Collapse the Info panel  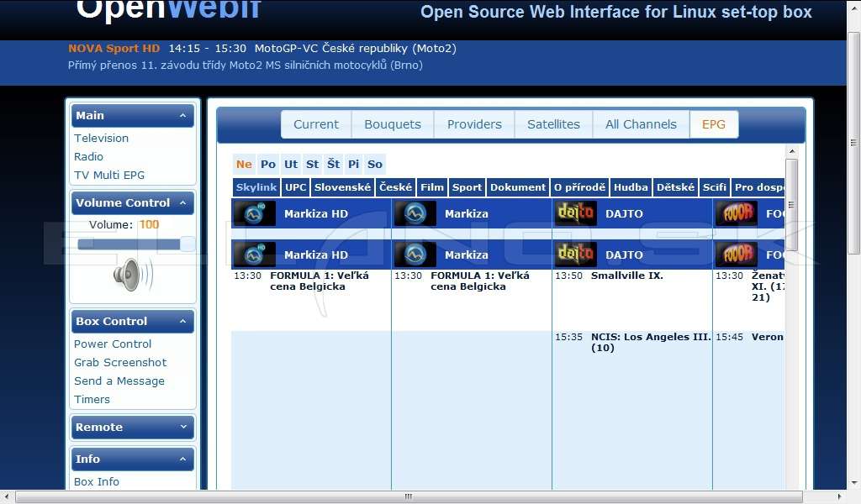click(182, 459)
